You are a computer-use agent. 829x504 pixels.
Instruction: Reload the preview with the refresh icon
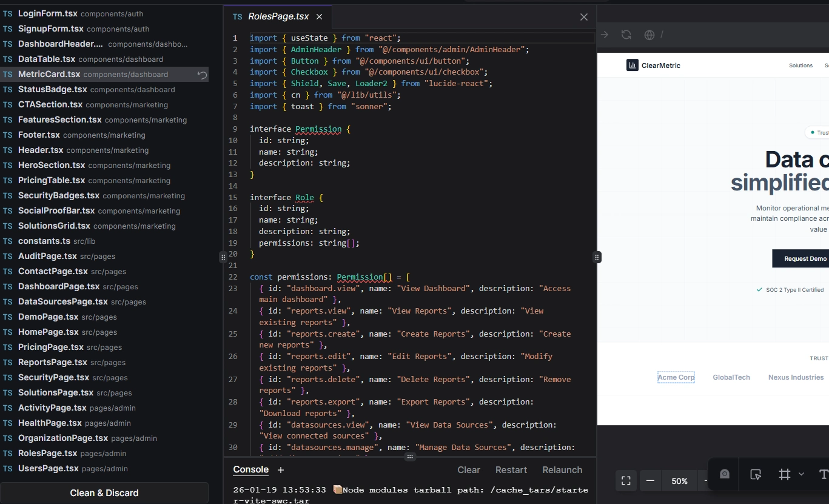[x=626, y=35]
